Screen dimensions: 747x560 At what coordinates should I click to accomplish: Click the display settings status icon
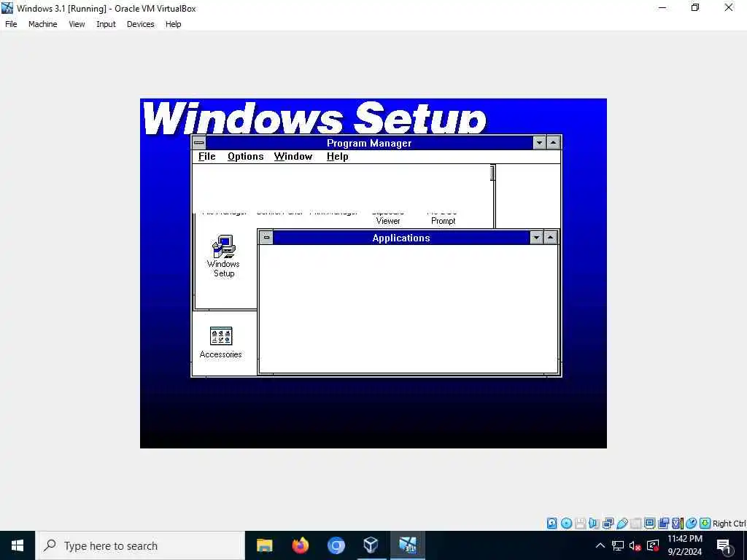pos(649,524)
